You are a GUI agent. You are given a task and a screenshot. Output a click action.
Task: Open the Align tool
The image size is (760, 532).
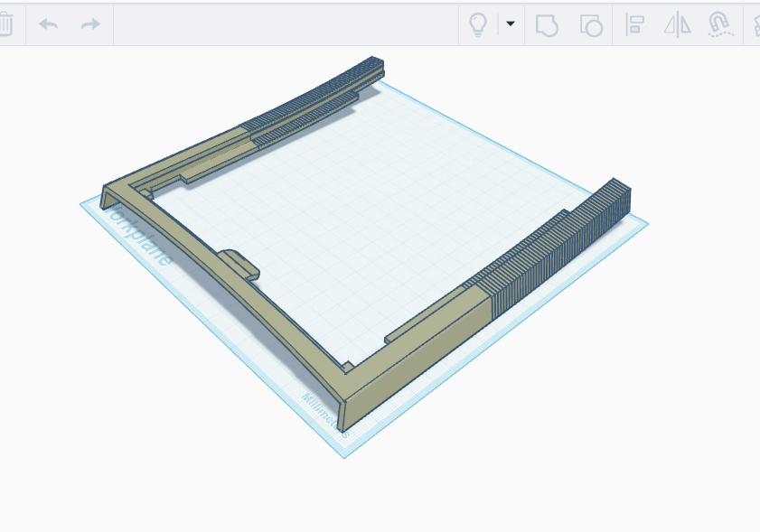[634, 24]
